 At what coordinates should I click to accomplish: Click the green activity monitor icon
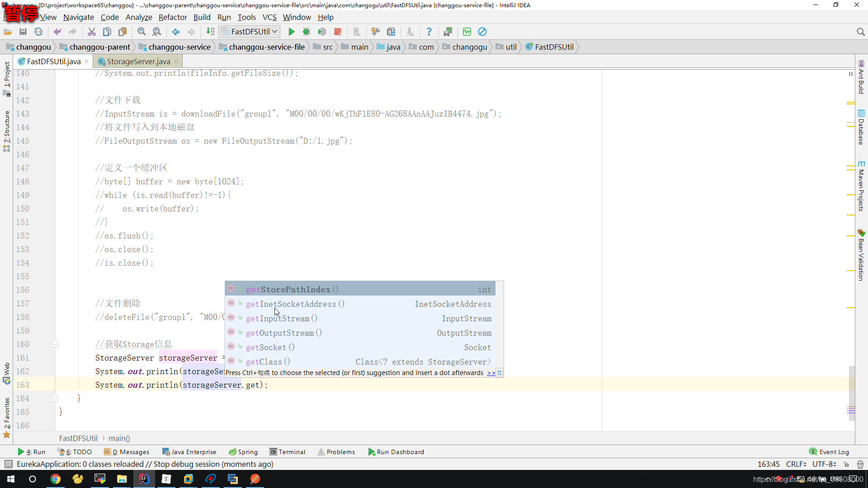pyautogui.click(x=467, y=32)
